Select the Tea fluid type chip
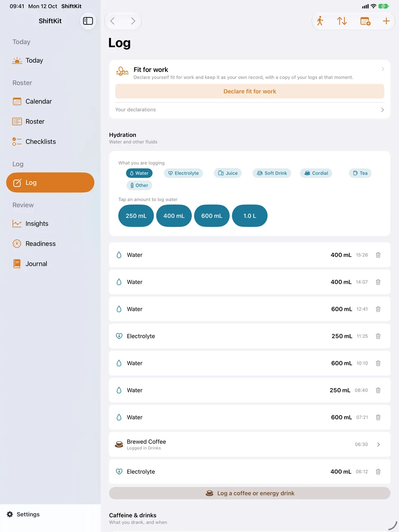 [x=360, y=173]
